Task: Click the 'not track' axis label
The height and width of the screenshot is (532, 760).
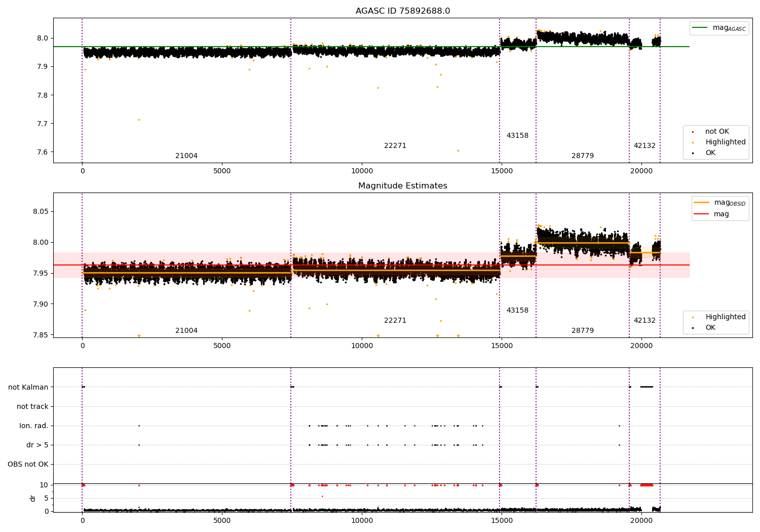Action: pyautogui.click(x=32, y=407)
